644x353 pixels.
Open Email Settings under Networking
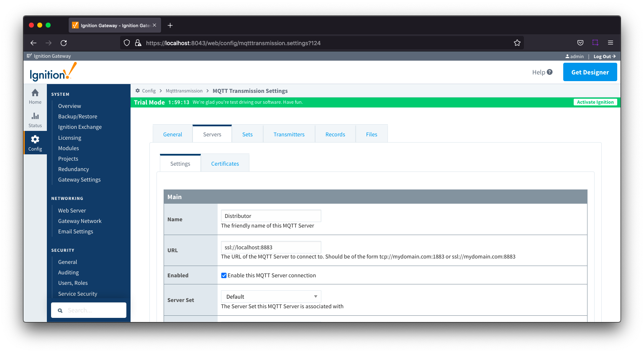(x=76, y=231)
